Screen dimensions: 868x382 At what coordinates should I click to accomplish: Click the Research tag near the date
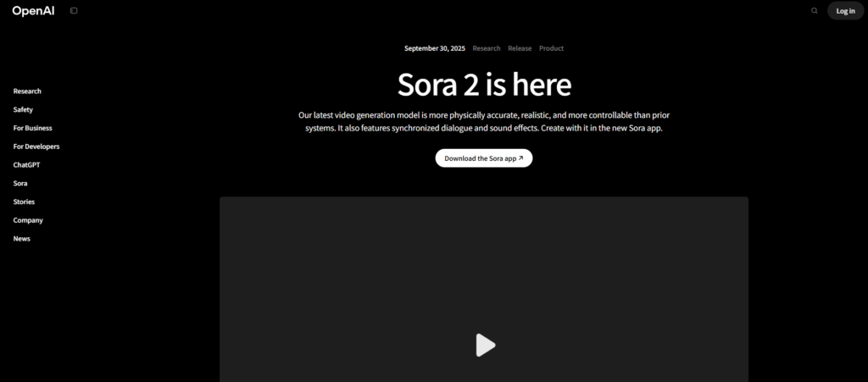[487, 48]
